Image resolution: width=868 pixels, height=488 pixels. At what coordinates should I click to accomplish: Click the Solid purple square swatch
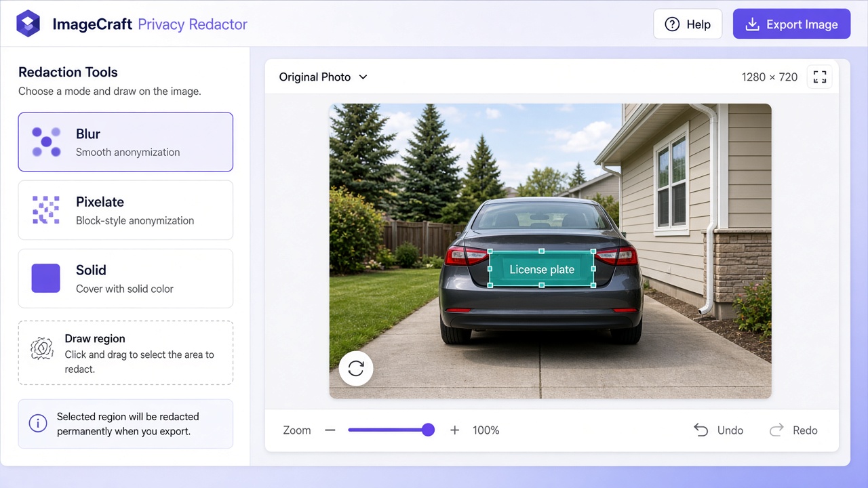pyautogui.click(x=46, y=279)
